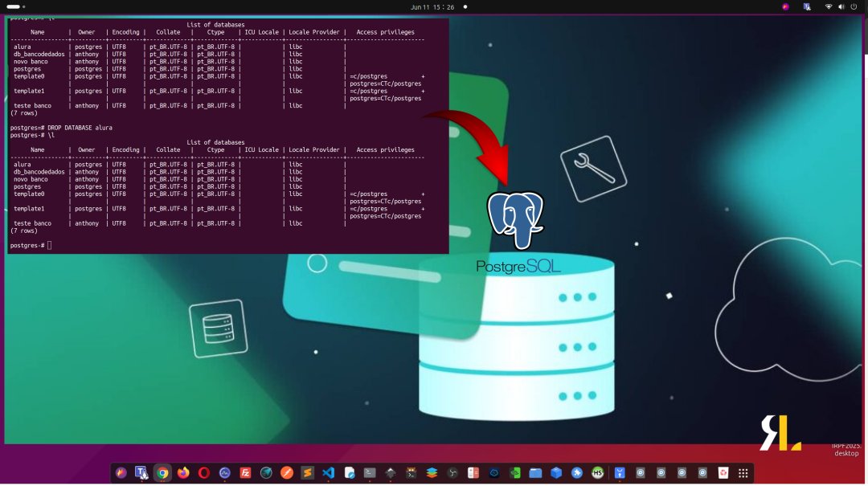The image size is (868, 486).
Task: Open Visual Studio Code
Action: (327, 473)
